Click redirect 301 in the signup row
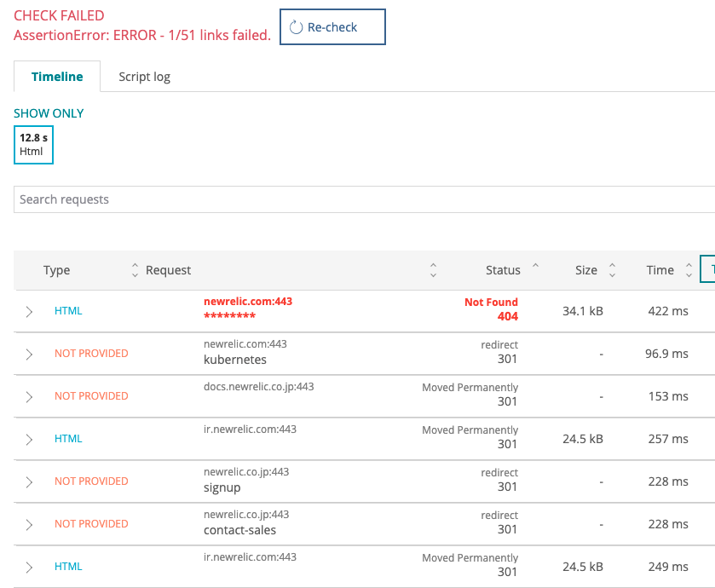This screenshot has width=715, height=588. (499, 480)
